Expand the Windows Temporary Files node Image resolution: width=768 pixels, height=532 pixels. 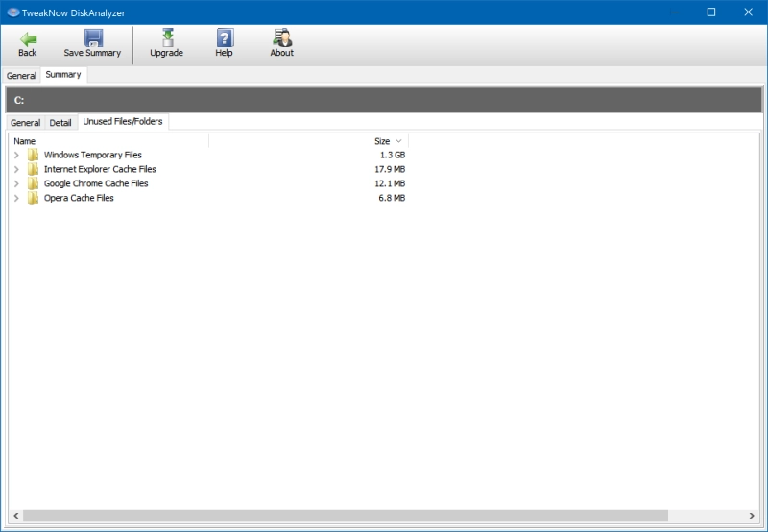click(16, 155)
